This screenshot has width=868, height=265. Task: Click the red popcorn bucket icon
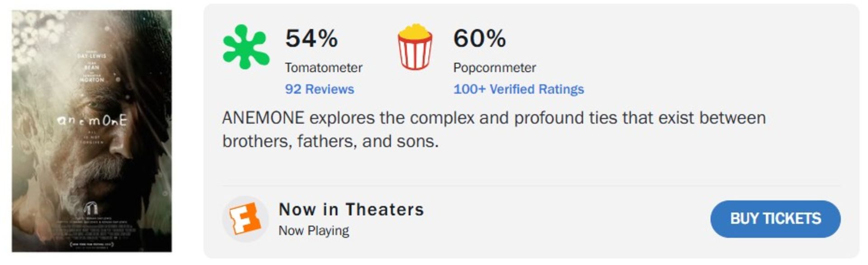[x=415, y=47]
